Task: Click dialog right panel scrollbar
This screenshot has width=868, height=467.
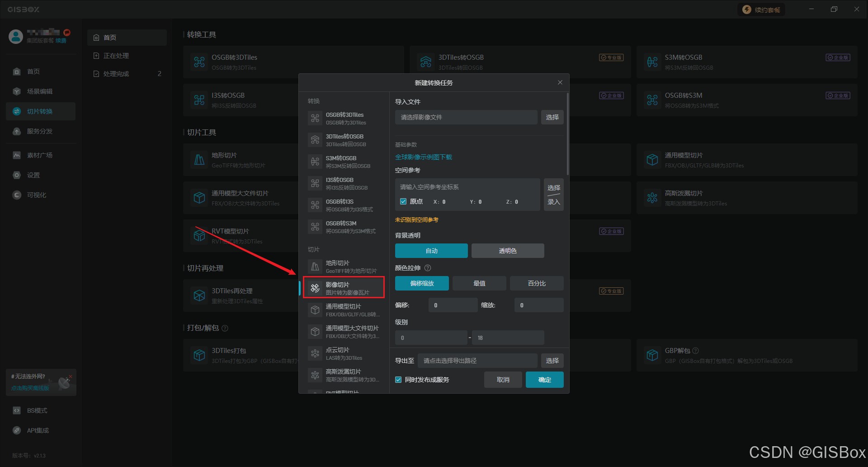Action: tap(567, 134)
